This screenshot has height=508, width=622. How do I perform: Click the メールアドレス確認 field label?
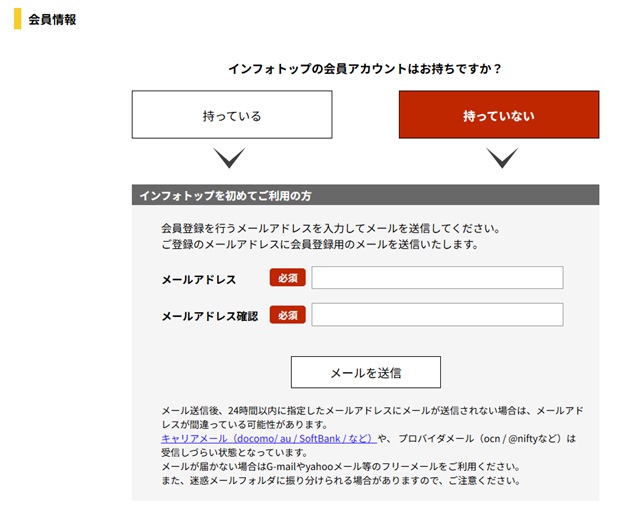tap(209, 316)
